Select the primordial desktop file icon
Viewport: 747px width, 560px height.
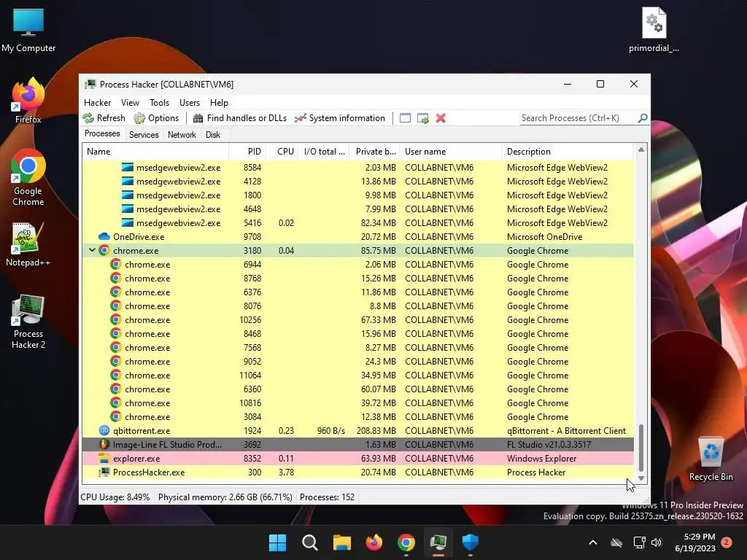point(654,29)
